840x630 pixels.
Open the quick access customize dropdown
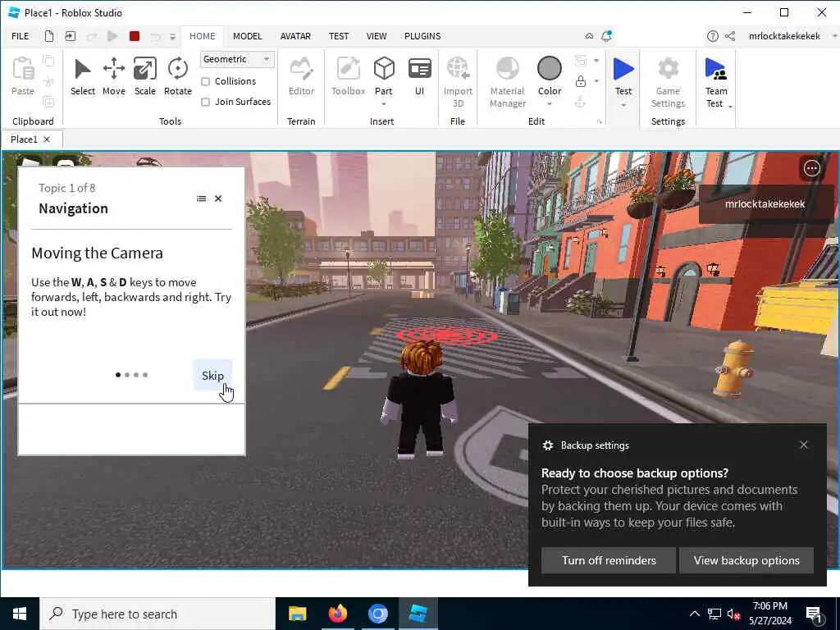coord(172,36)
